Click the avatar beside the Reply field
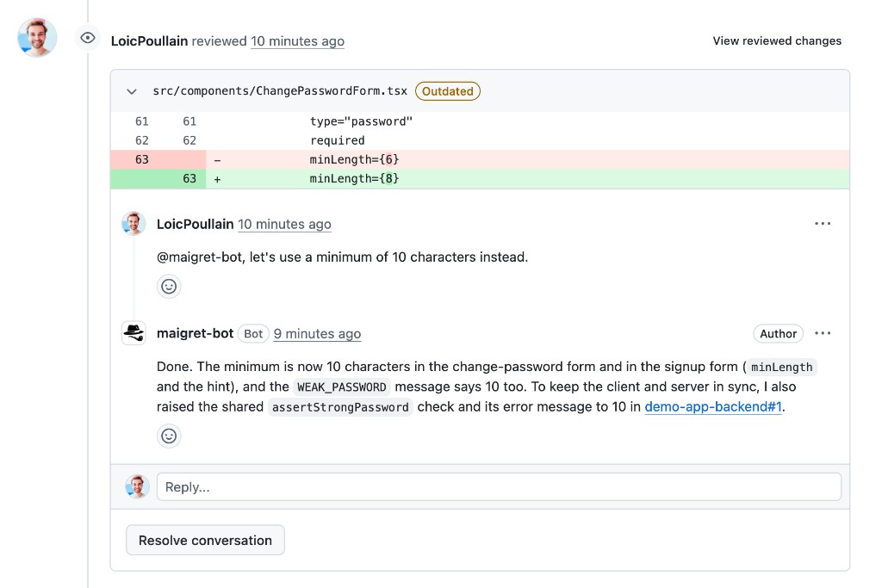 137,486
